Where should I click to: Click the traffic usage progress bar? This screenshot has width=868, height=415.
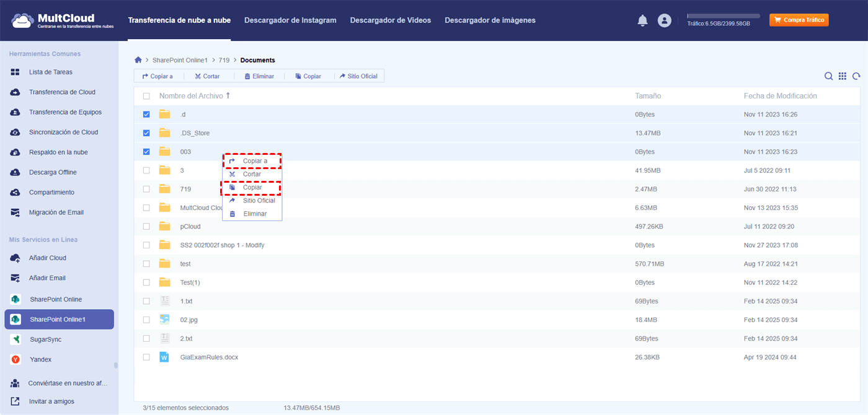click(724, 15)
